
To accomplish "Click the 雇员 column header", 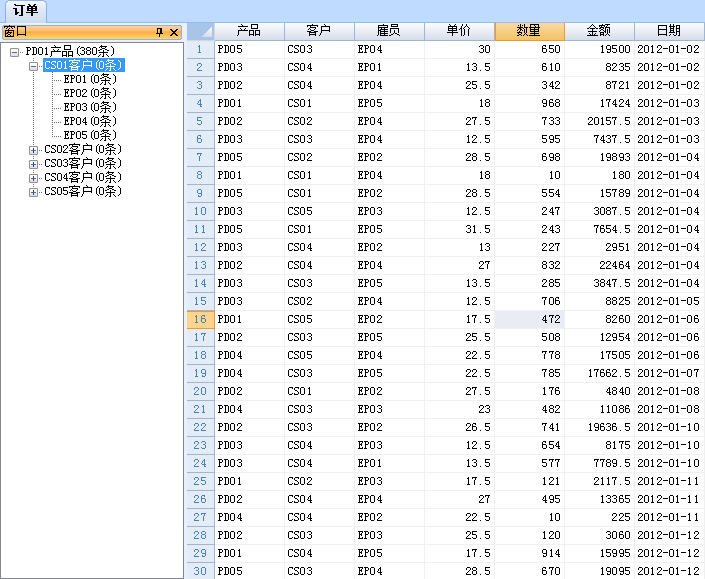I will [x=389, y=31].
